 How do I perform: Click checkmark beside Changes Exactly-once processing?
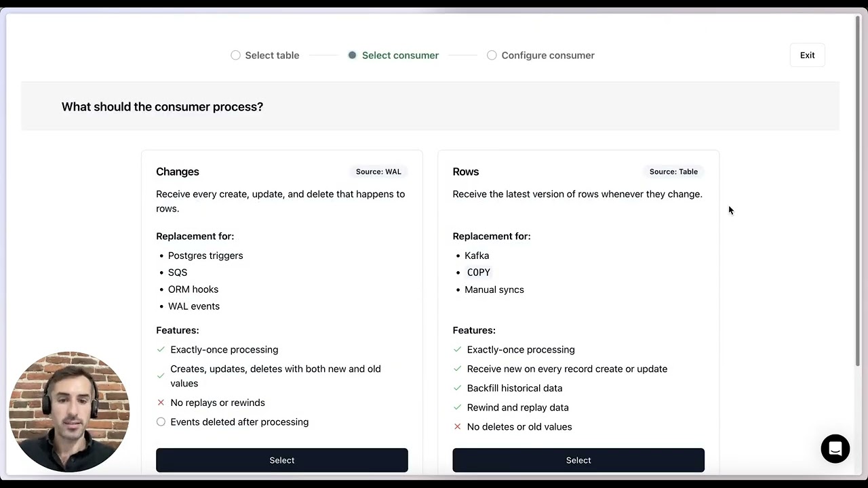pyautogui.click(x=161, y=350)
